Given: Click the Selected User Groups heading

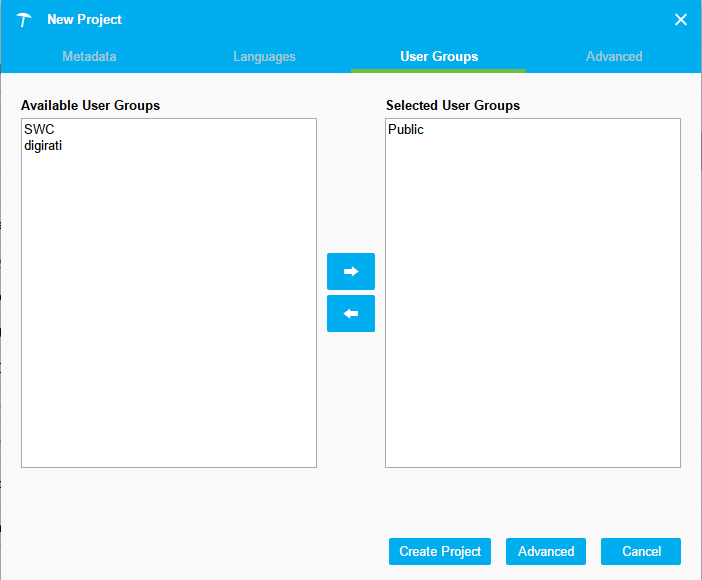Looking at the screenshot, I should [x=453, y=105].
